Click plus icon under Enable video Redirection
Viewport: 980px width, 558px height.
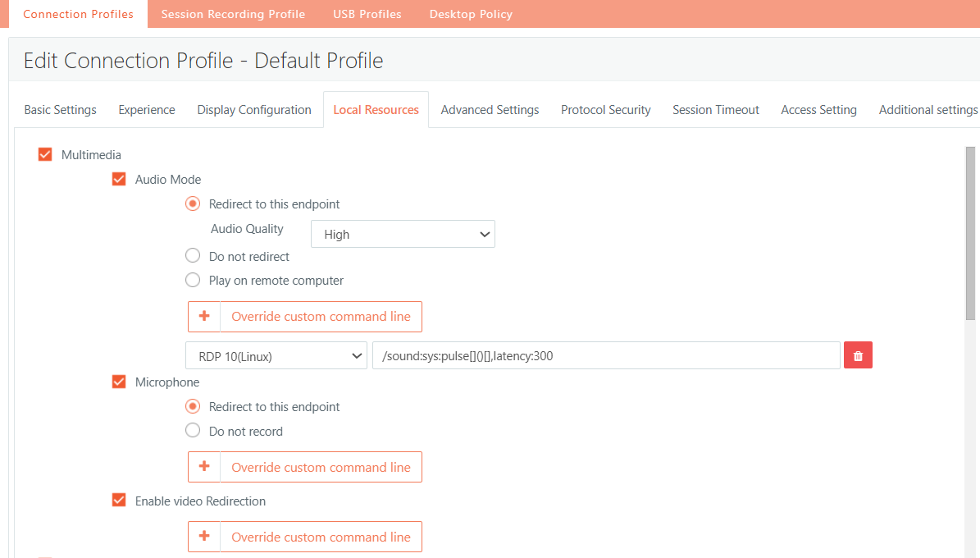point(204,537)
